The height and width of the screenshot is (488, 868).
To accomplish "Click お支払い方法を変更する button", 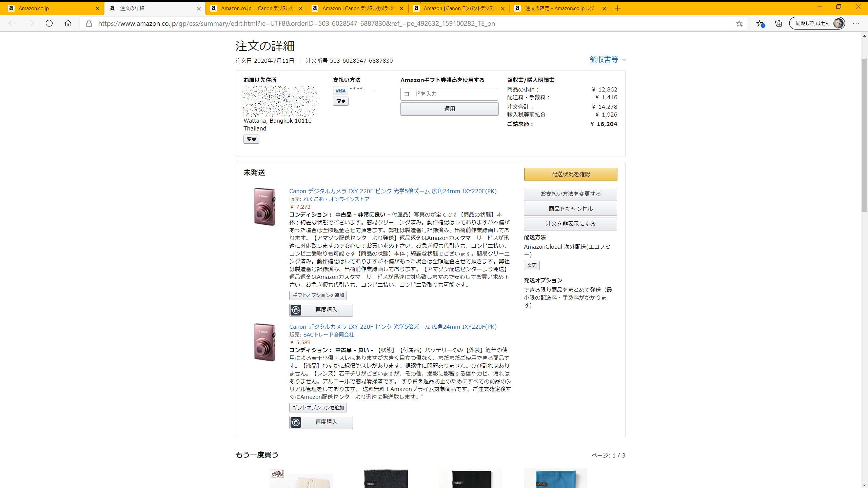I will 571,194.
